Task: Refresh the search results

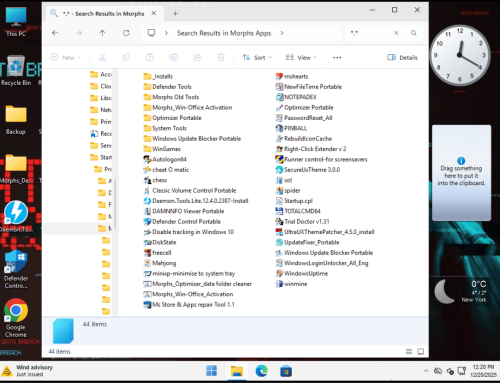Action: tap(126, 33)
